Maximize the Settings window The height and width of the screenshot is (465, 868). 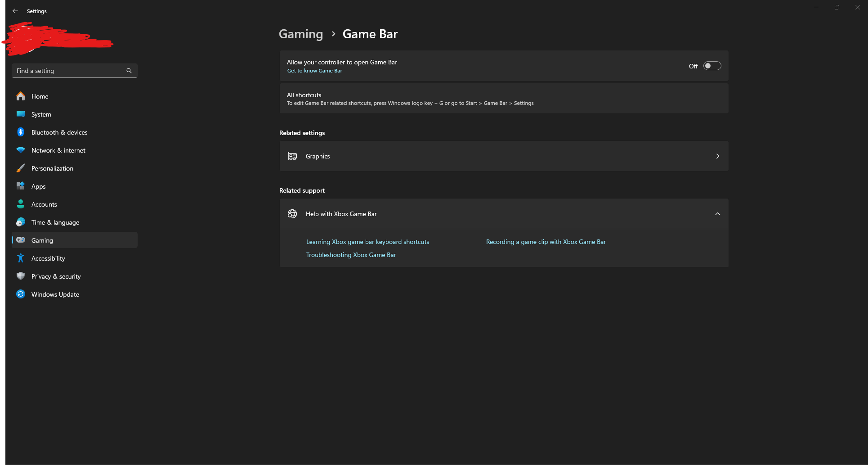click(x=837, y=7)
